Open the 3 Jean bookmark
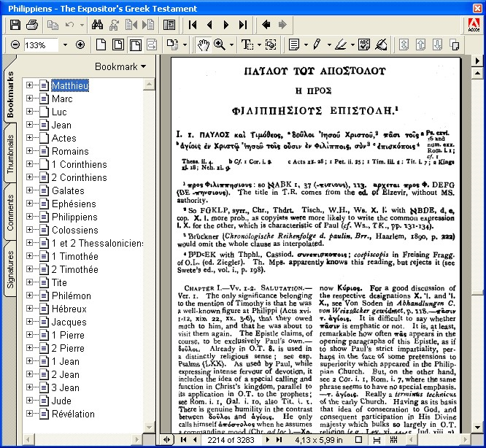486x448 pixels. tap(66, 387)
